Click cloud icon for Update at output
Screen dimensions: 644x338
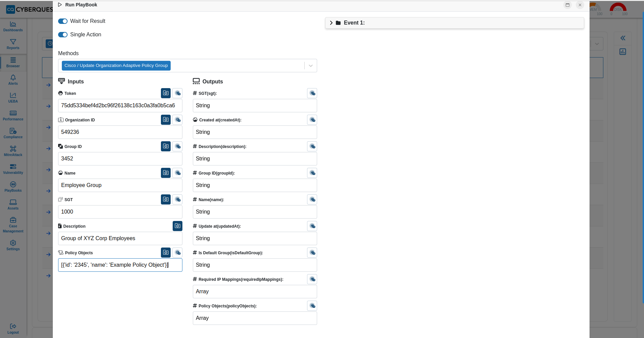coord(312,226)
